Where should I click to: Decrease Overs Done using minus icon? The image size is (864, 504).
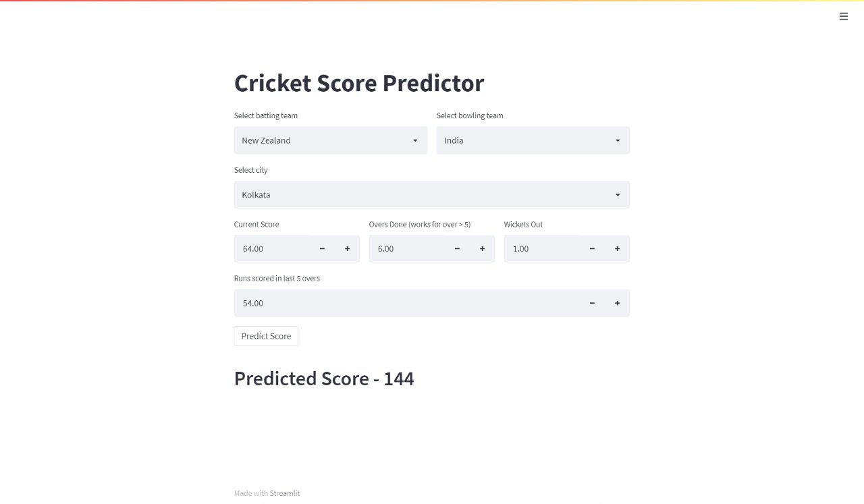click(x=457, y=248)
